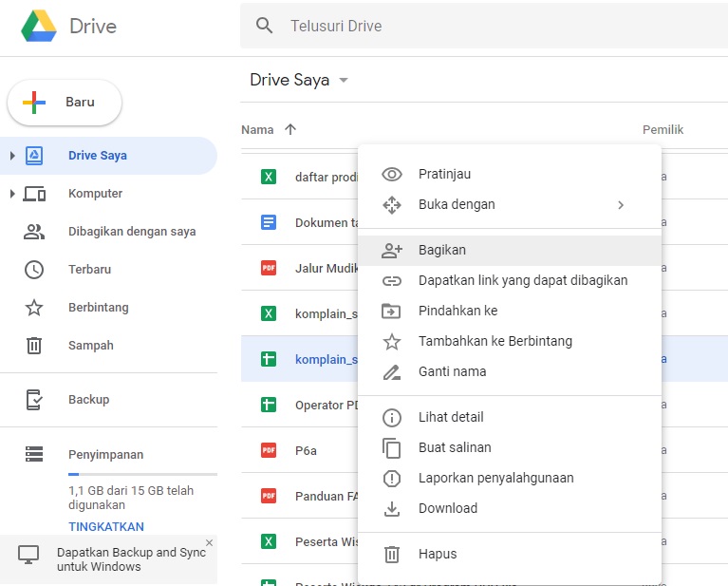728x586 pixels.
Task: Open Dibagikan dengan saya in sidebar
Action: click(131, 232)
